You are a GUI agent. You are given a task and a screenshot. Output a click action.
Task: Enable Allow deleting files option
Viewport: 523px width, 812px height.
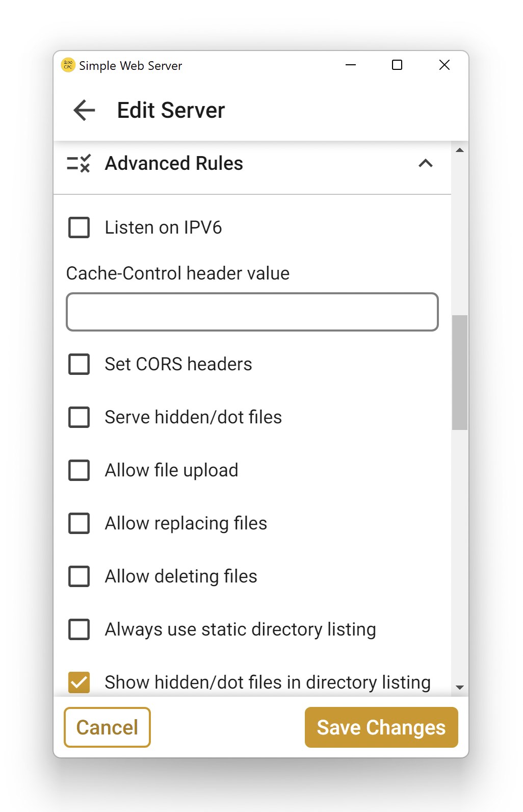79,576
